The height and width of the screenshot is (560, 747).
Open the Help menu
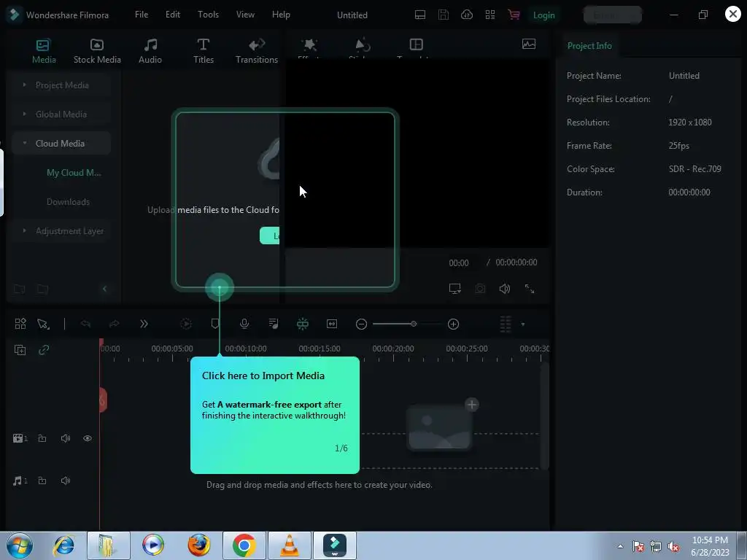point(281,15)
